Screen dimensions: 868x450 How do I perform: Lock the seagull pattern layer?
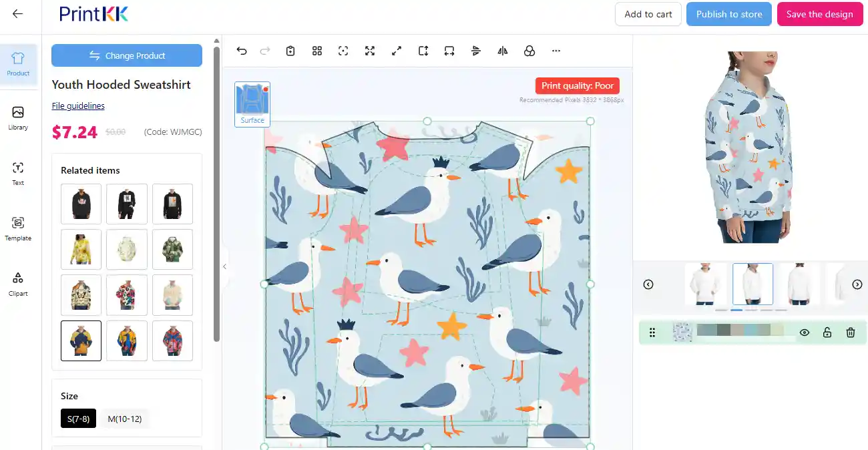(x=827, y=332)
